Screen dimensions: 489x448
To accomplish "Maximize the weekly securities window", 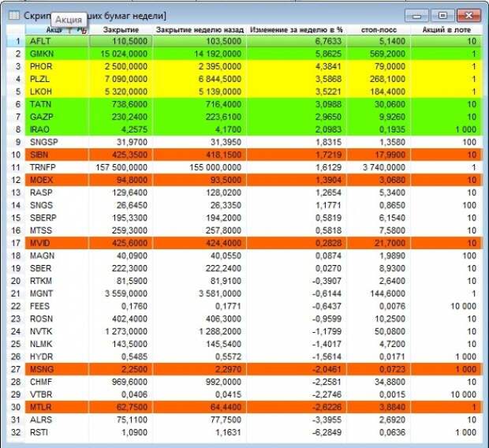I will click(442, 16).
